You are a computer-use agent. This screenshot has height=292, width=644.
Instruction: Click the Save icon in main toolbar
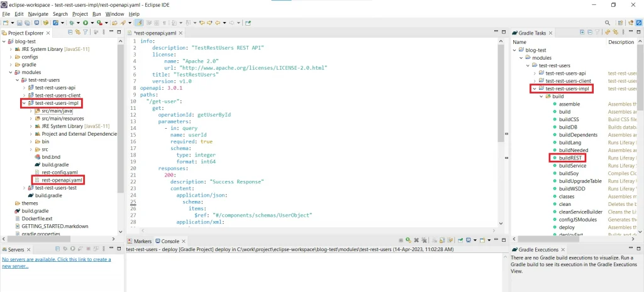click(19, 23)
